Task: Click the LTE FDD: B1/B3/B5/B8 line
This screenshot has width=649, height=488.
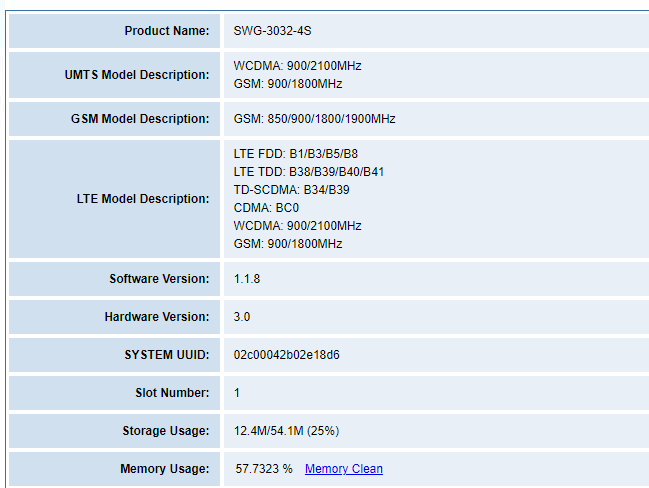Action: 296,154
